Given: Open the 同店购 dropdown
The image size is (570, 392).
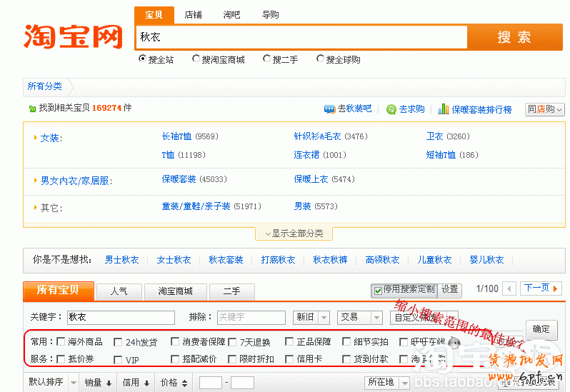Looking at the screenshot, I should click(x=545, y=109).
